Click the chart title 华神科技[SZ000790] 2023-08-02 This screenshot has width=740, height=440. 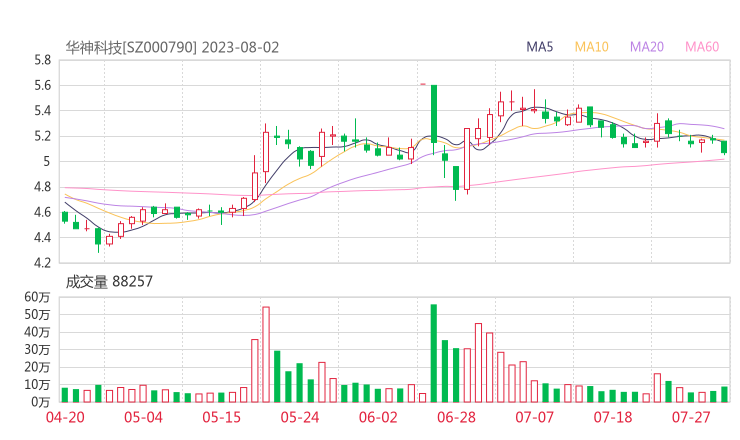(x=172, y=47)
